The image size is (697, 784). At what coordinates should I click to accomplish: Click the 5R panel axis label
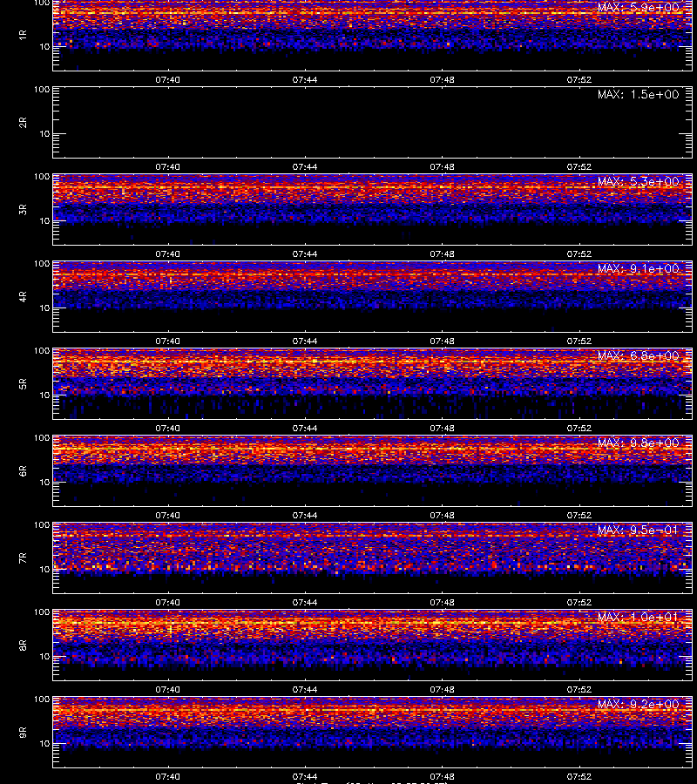click(23, 383)
